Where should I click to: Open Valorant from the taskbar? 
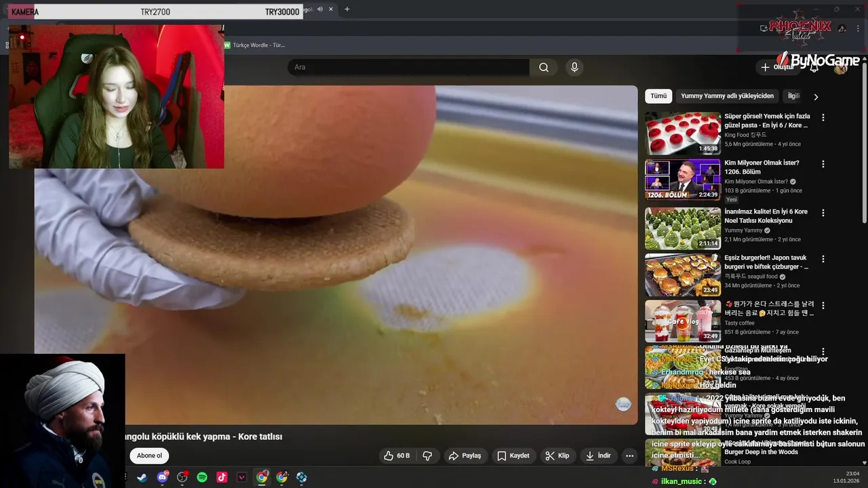(x=242, y=477)
